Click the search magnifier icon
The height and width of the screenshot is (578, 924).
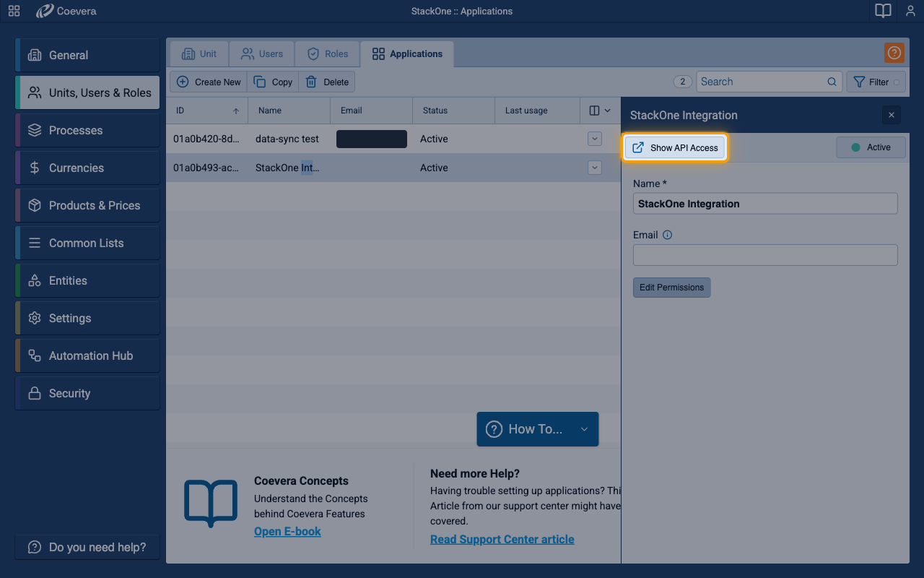[832, 82]
